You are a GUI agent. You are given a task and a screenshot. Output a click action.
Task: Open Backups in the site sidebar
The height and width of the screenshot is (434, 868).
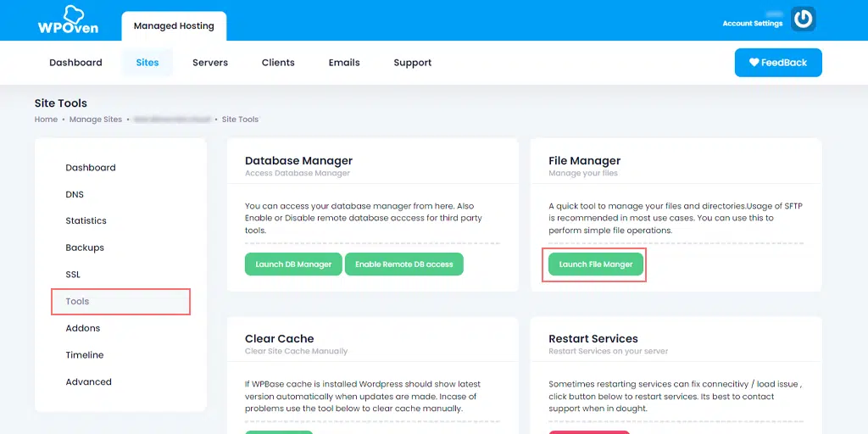point(85,248)
